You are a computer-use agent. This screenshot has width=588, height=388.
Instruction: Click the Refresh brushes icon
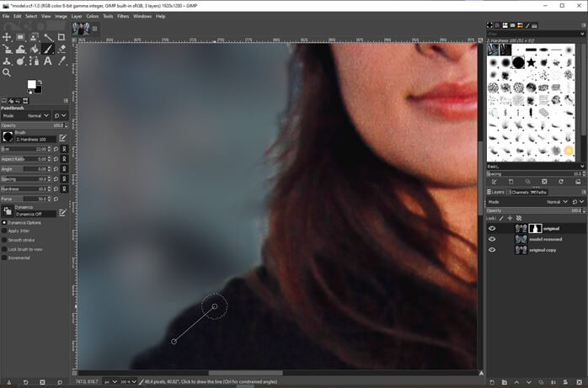(561, 182)
